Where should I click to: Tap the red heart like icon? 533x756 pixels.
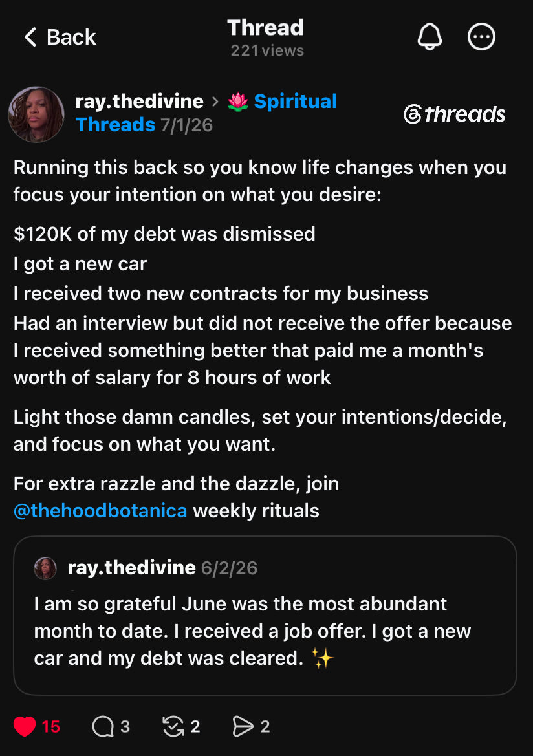coord(25,727)
